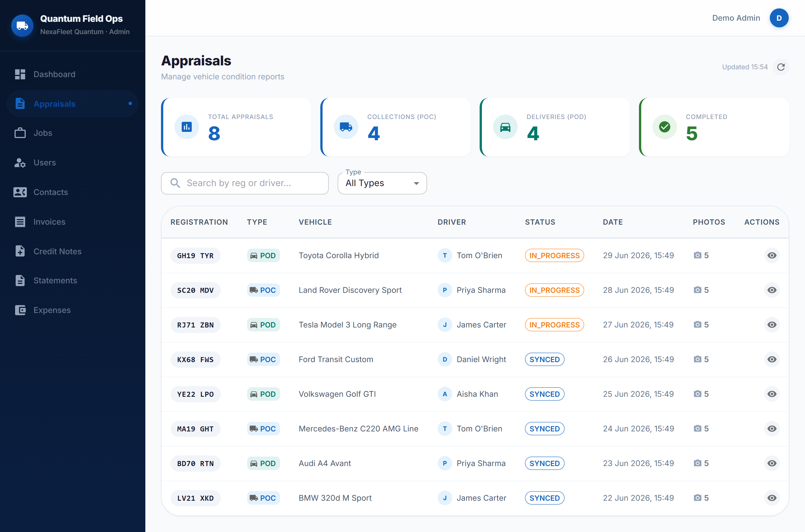Open Contacts from the sidebar

click(x=72, y=192)
